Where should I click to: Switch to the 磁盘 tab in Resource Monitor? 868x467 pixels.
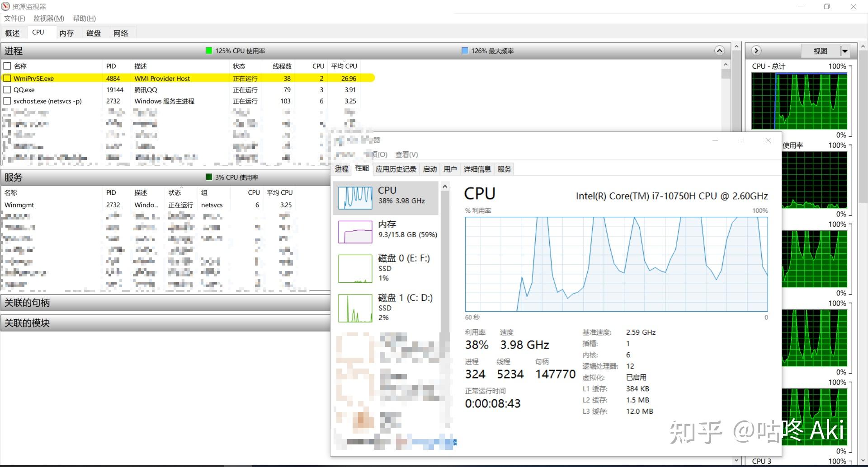(94, 32)
